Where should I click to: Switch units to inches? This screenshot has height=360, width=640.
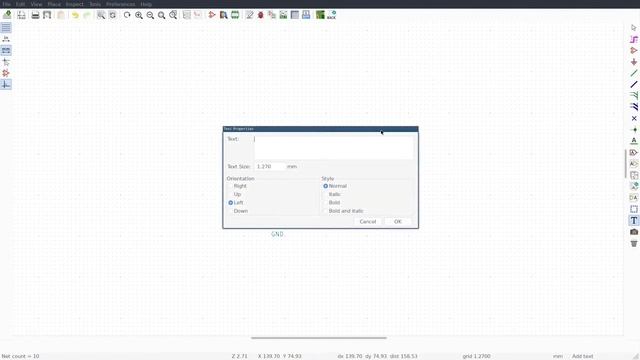(x=6, y=39)
